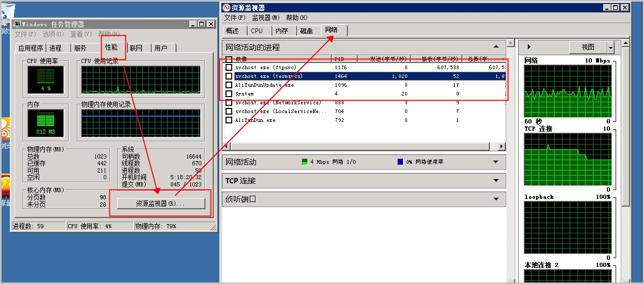Switch to the CPU tab
644x284 pixels.
tap(257, 31)
